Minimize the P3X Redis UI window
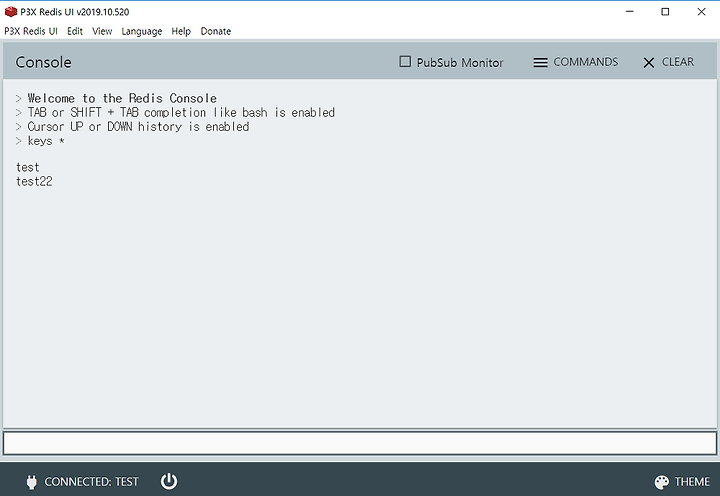The image size is (720, 496). coord(630,11)
